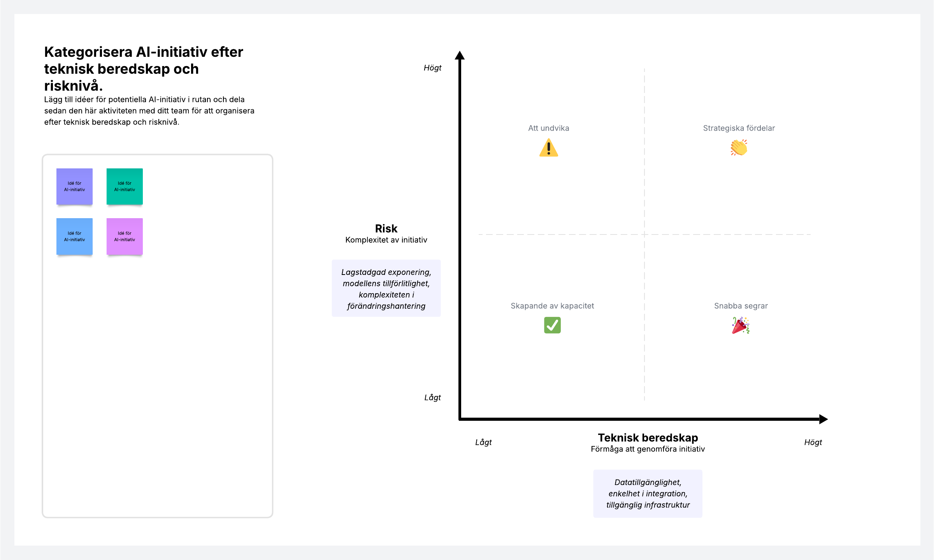Screen dimensions: 934x560
Task: Select the 'Datatillgänglighet' description box
Action: point(648,493)
